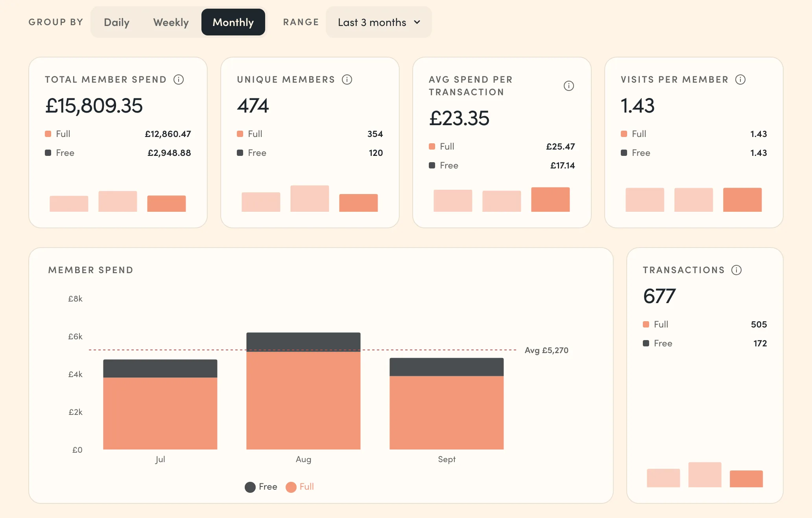Click the darkest sparkline bar in Transactions card
This screenshot has width=812, height=518.
pyautogui.click(x=746, y=479)
